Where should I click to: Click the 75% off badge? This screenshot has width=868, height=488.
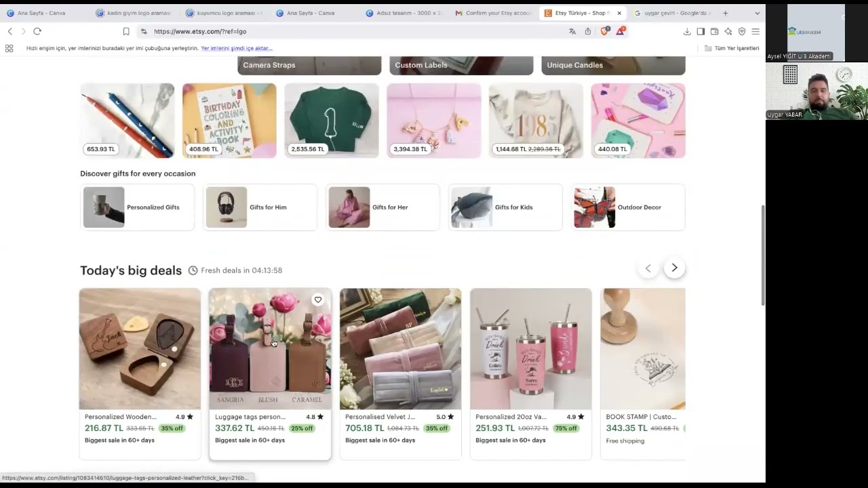[x=566, y=428]
